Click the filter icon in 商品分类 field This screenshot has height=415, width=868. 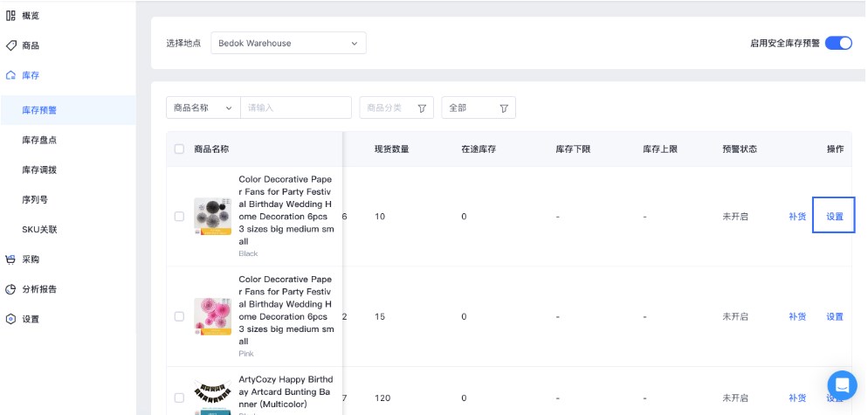pyautogui.click(x=422, y=108)
